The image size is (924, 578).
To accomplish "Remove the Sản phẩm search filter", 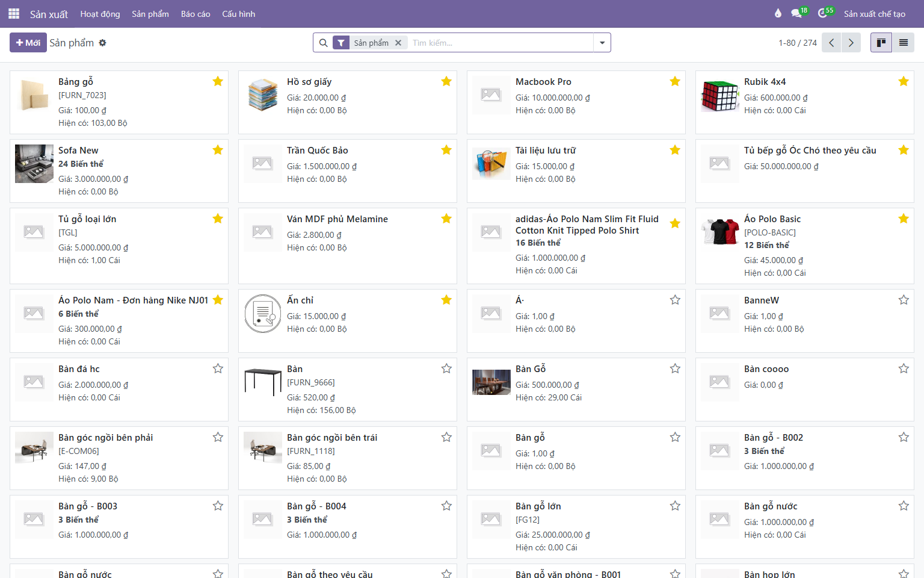I will click(x=398, y=43).
